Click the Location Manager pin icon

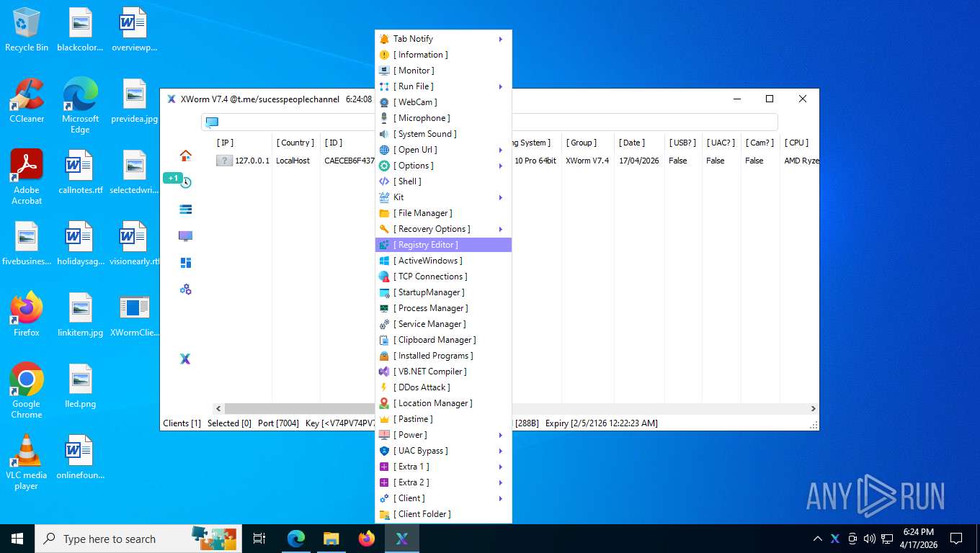[384, 403]
